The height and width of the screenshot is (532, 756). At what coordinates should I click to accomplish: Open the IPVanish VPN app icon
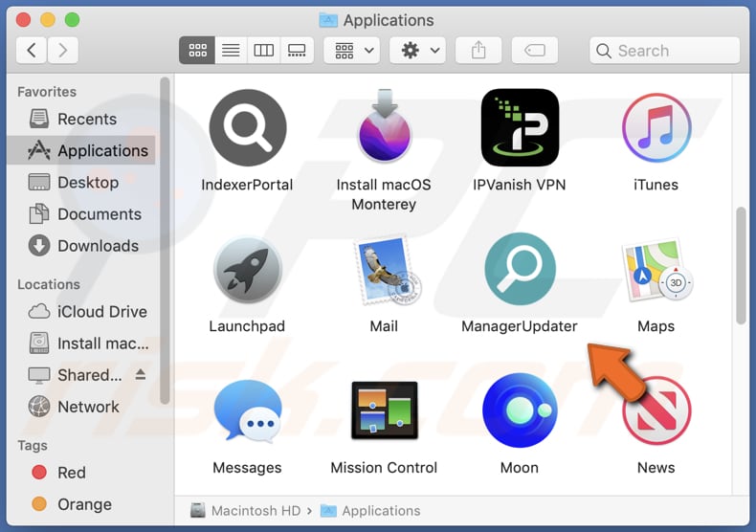coord(520,127)
